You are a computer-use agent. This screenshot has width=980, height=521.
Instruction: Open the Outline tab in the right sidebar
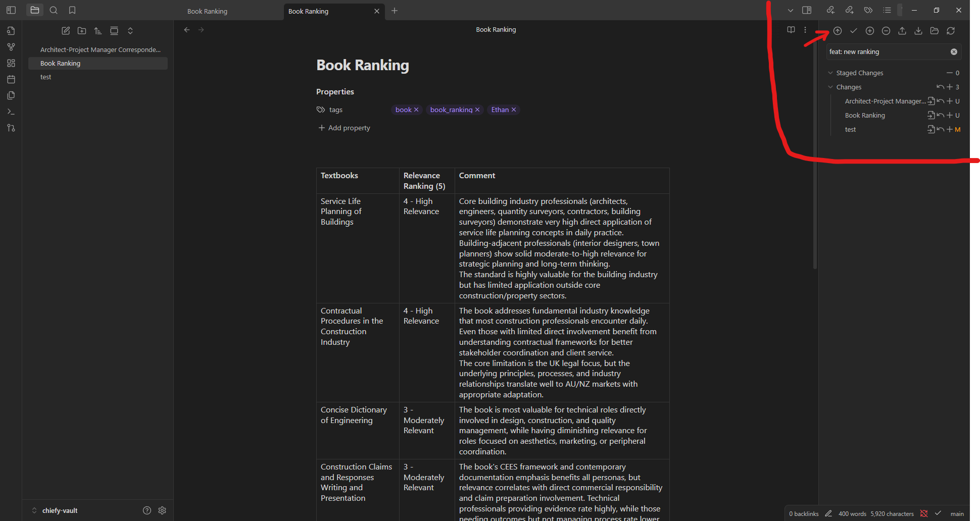coord(887,10)
